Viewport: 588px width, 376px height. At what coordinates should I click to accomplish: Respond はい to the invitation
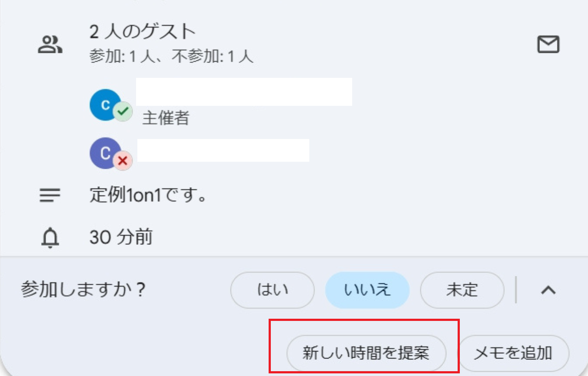tap(272, 290)
